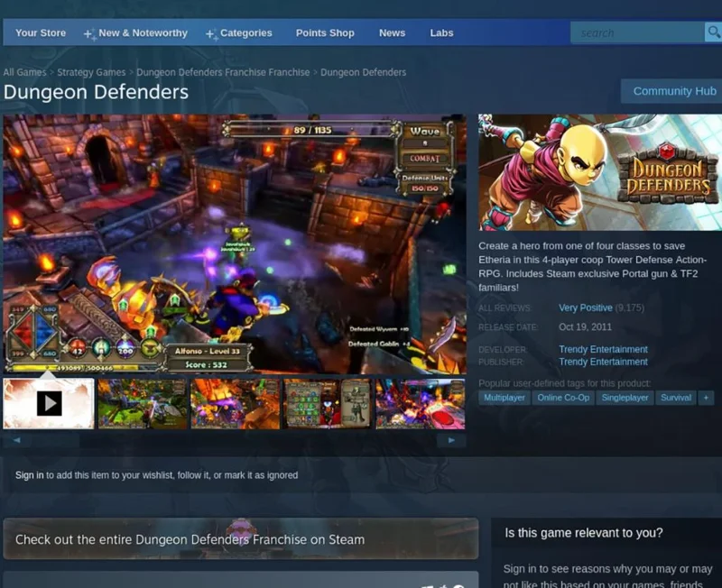This screenshot has width=722, height=588.
Task: Go to All Games breadcrumb
Action: 24,72
